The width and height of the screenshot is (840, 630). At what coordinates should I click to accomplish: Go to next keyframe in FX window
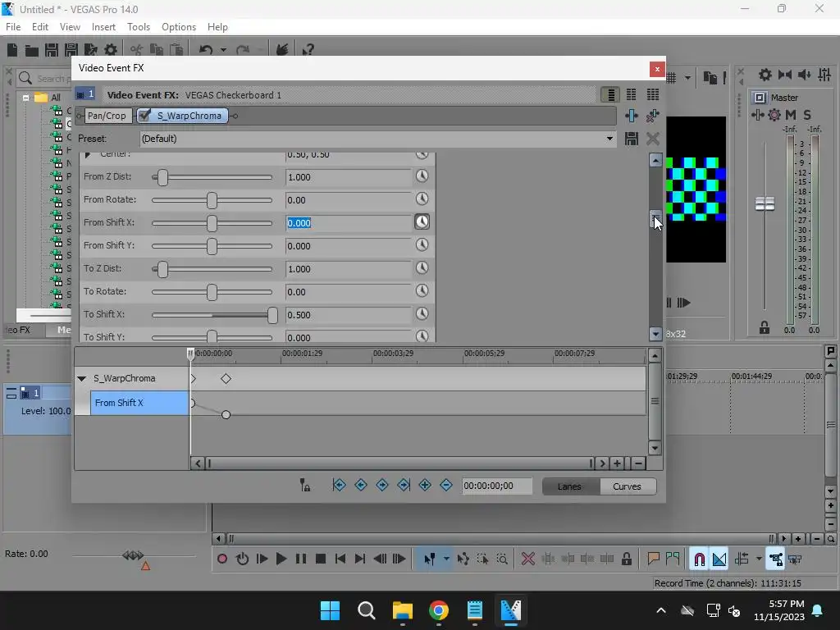382,486
